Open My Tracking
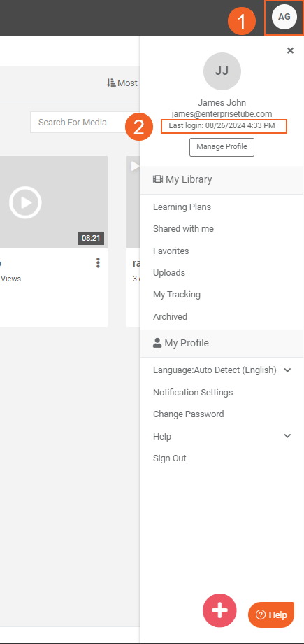This screenshot has height=644, width=304. (x=176, y=295)
